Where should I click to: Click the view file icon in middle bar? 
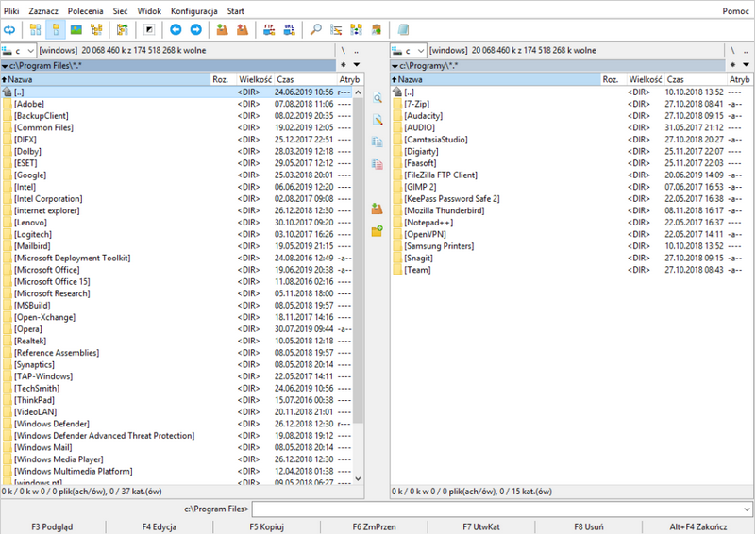tap(377, 98)
